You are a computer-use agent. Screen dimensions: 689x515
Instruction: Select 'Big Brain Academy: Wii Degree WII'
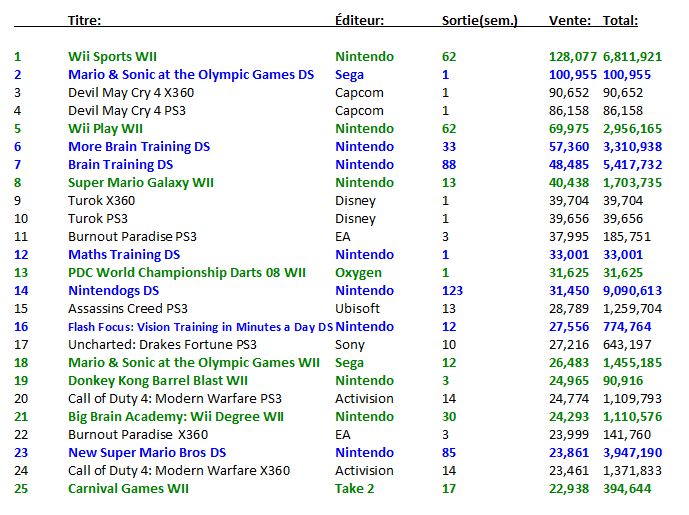176,417
